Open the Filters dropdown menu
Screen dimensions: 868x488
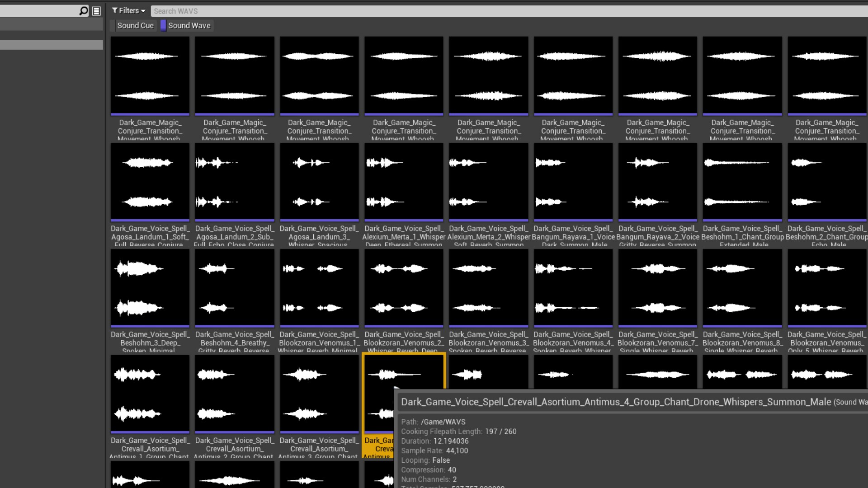(129, 10)
